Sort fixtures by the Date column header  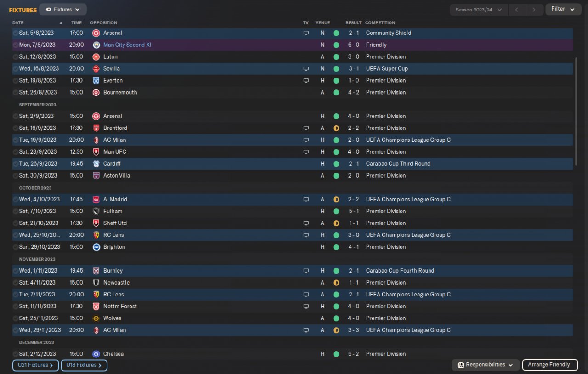[18, 22]
